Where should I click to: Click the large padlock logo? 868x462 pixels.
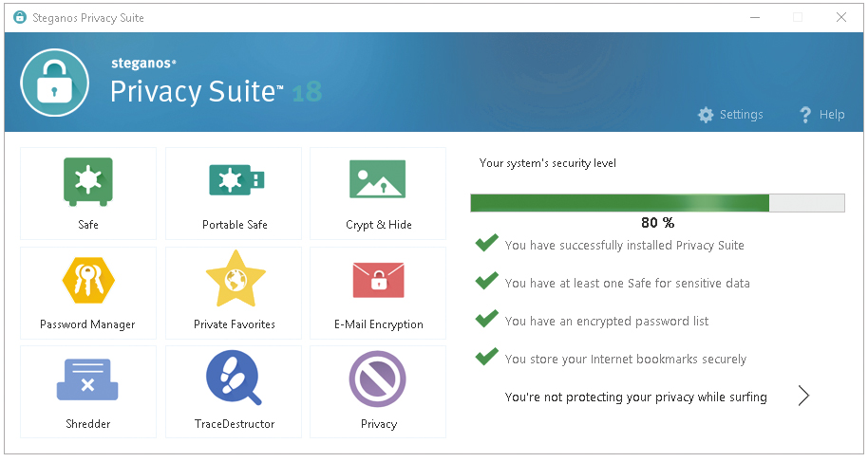[x=55, y=83]
